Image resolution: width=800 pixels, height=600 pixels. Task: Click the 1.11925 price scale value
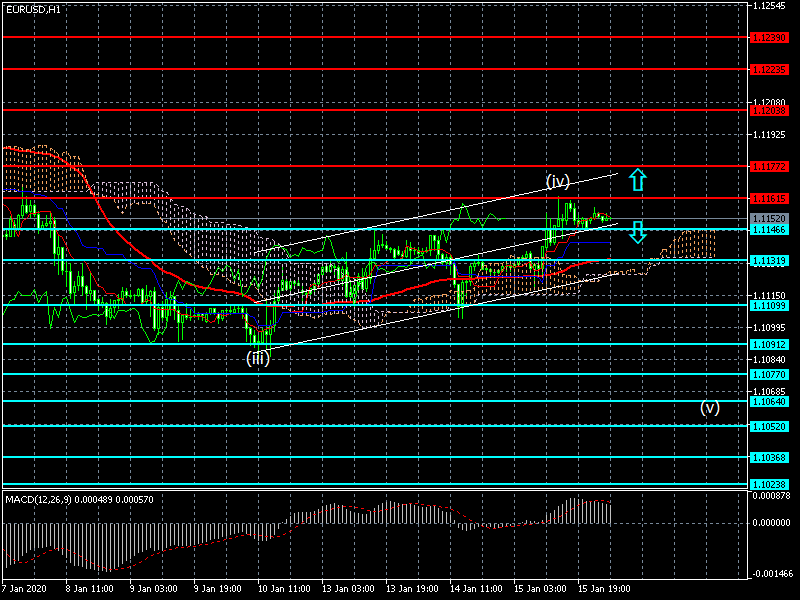pos(769,135)
